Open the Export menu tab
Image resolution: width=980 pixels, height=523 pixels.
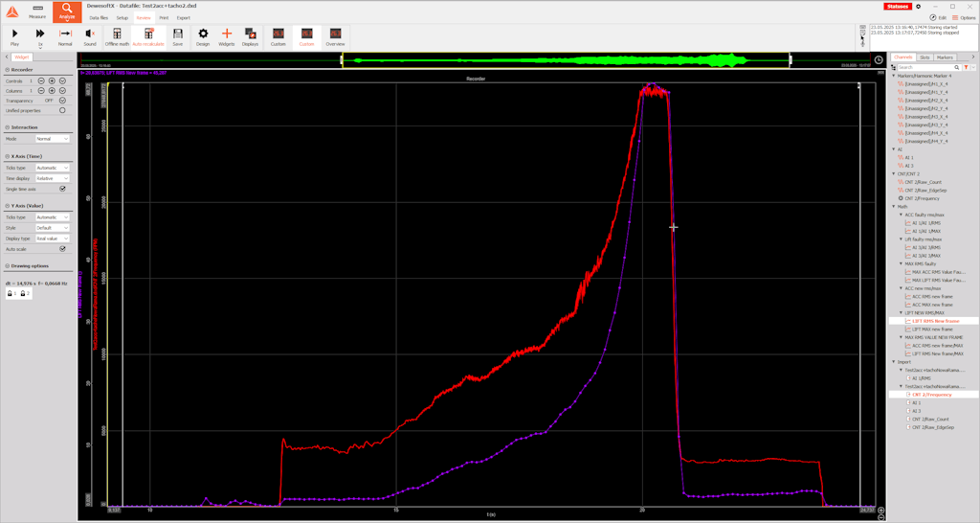[x=184, y=17]
